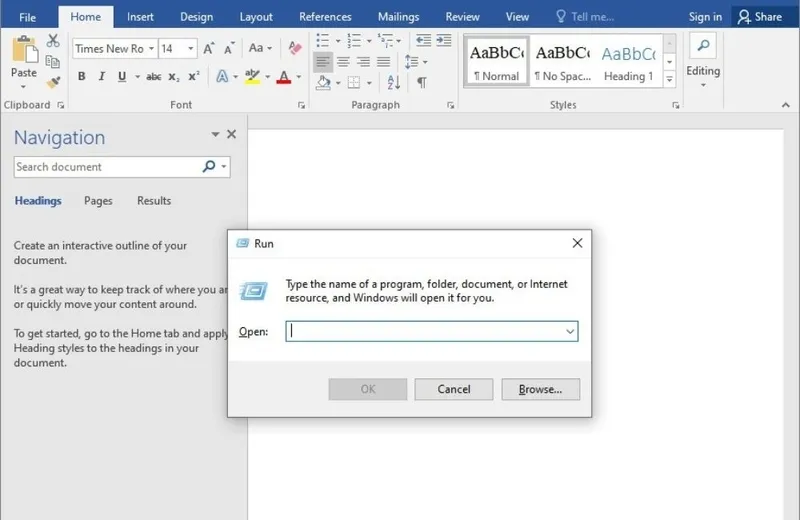Switch to the Review tab
The width and height of the screenshot is (800, 520).
[462, 17]
